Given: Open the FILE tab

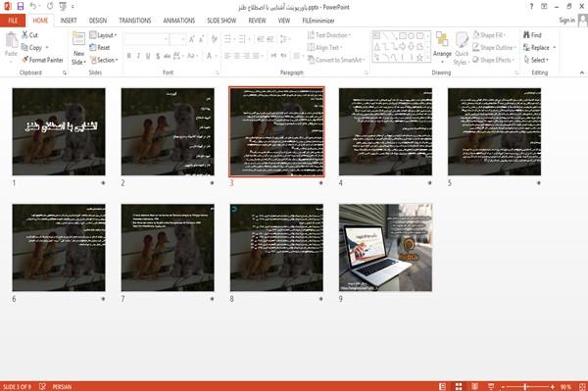Looking at the screenshot, I should point(13,21).
